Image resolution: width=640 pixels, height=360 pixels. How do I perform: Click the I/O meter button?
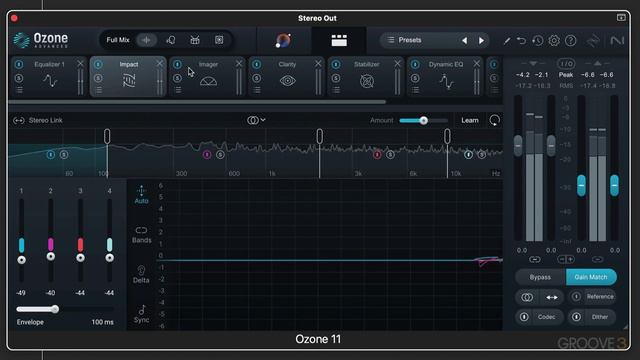566,64
